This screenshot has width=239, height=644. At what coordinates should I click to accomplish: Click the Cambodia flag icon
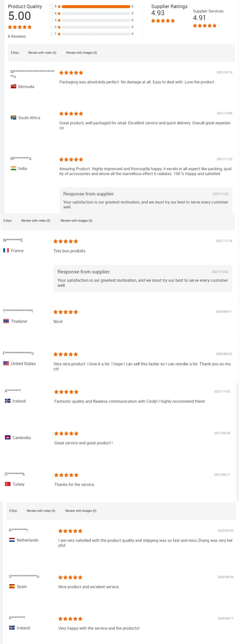coord(8,437)
